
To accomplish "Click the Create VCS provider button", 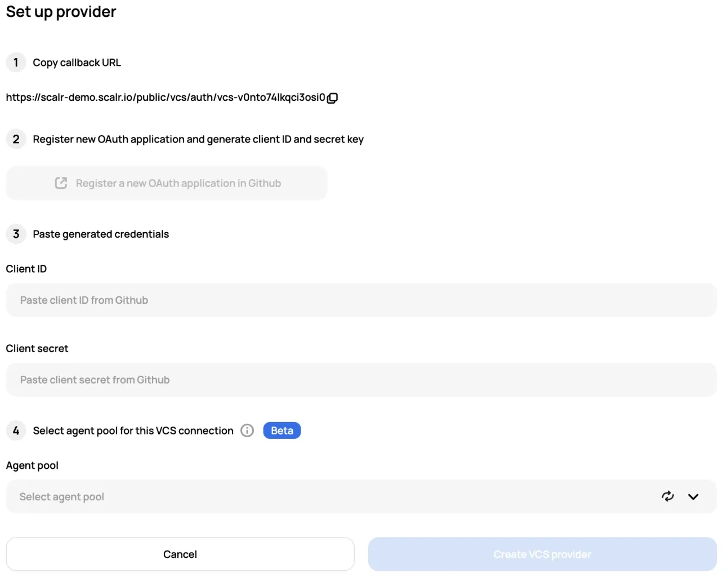I will [542, 554].
